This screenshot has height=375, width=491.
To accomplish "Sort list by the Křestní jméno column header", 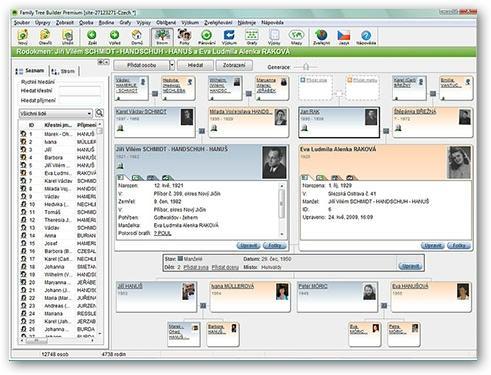I will (58, 125).
